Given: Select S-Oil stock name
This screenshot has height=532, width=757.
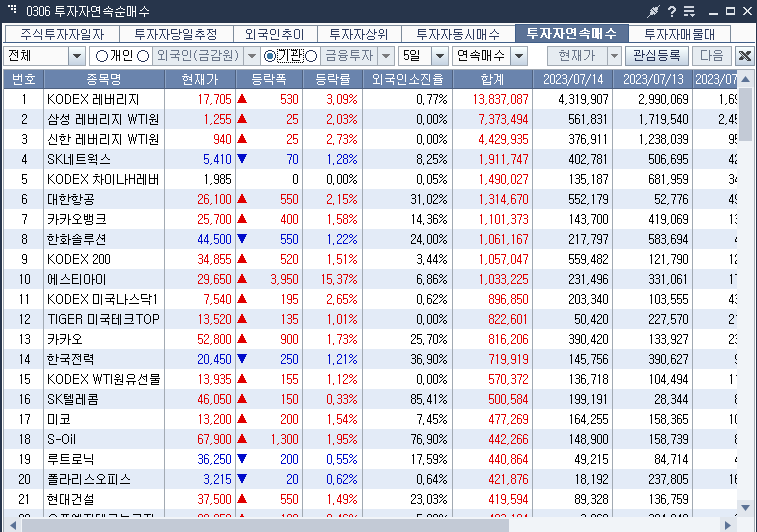Looking at the screenshot, I should pos(61,439).
